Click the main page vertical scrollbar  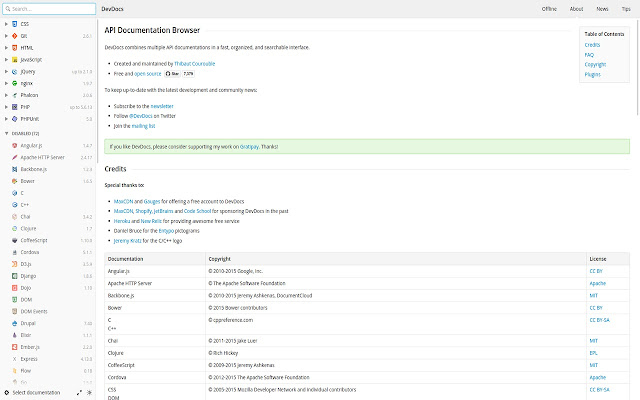pyautogui.click(x=638, y=67)
